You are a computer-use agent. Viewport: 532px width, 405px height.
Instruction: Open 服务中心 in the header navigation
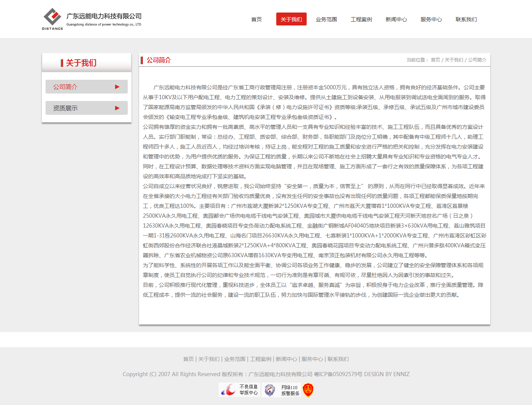(431, 19)
